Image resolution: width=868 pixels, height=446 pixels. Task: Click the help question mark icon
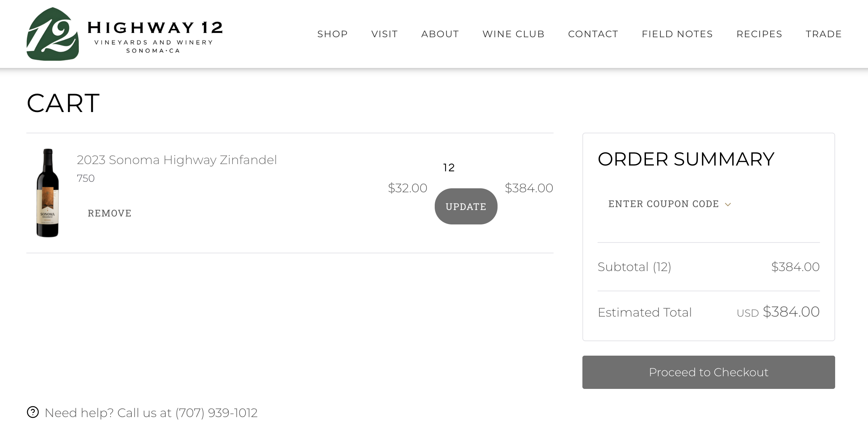[33, 412]
